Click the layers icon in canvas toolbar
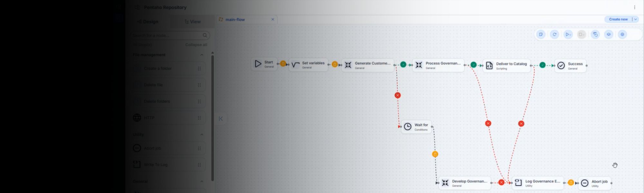 [609, 34]
